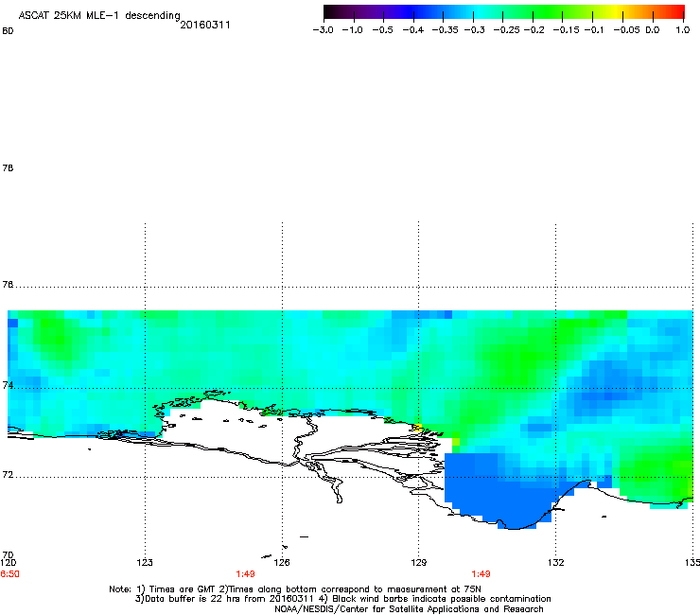
Task: Click the colorbar label -1.0
Action: pyautogui.click(x=352, y=30)
